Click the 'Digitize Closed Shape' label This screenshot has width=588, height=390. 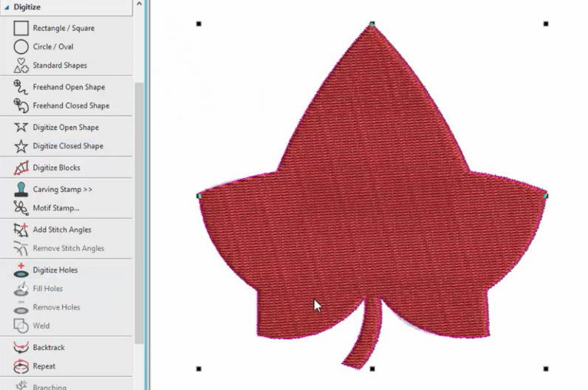click(68, 146)
